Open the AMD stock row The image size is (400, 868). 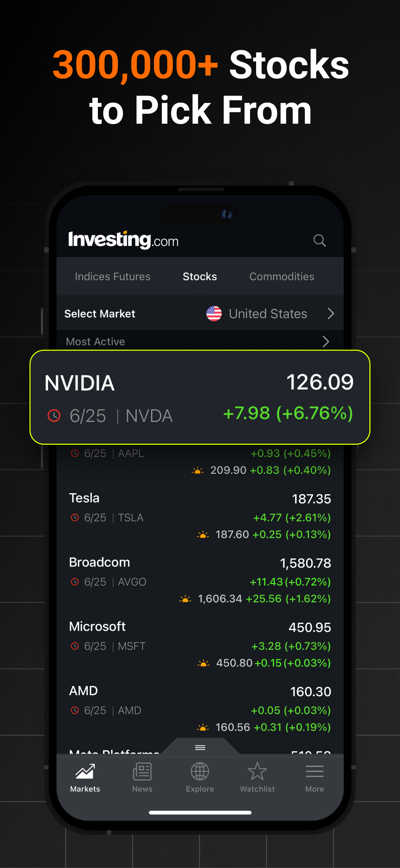(200, 707)
